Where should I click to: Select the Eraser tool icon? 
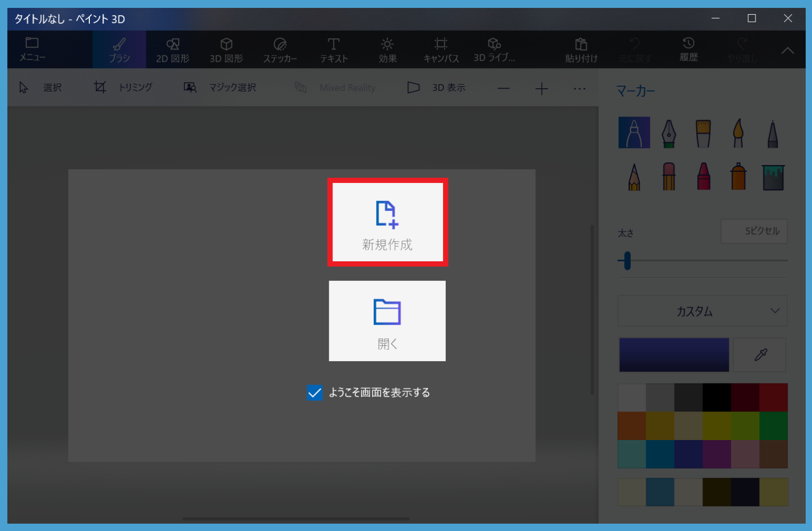pyautogui.click(x=669, y=176)
